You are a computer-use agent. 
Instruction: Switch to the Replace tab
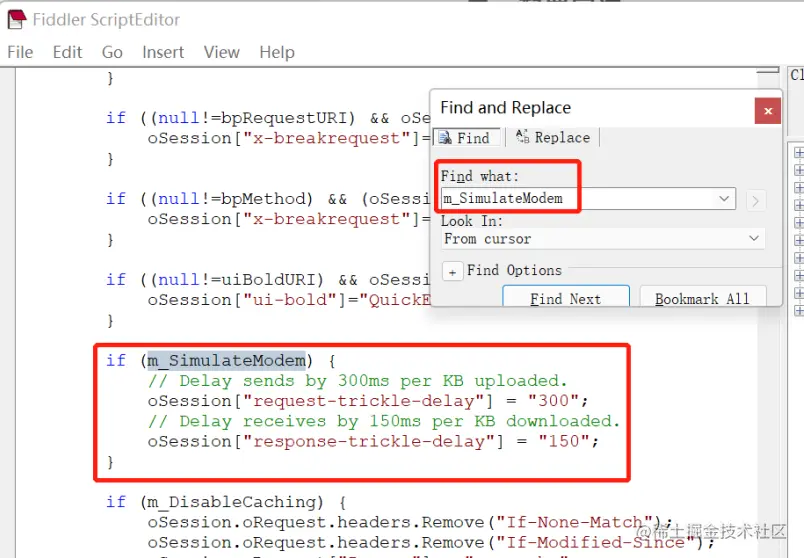point(553,137)
